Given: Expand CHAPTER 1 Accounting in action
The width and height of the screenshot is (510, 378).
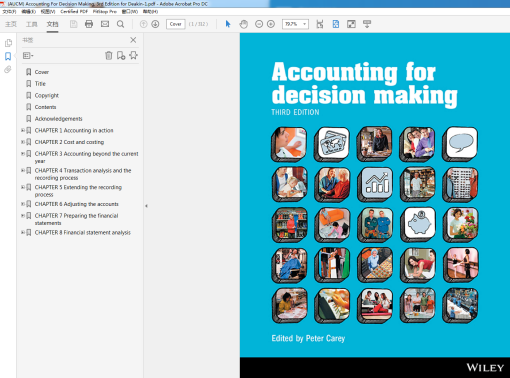Looking at the screenshot, I should coord(23,130).
